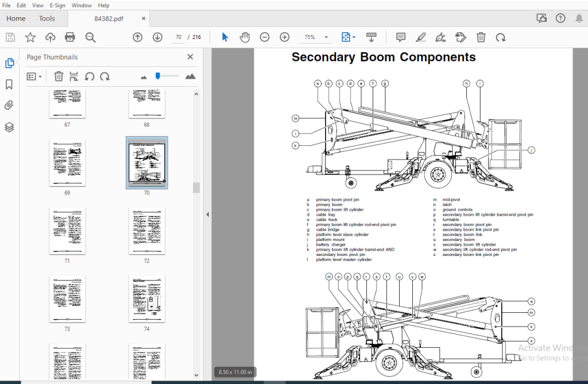Open the E-Sign menu
This screenshot has height=384, width=588.
(57, 5)
